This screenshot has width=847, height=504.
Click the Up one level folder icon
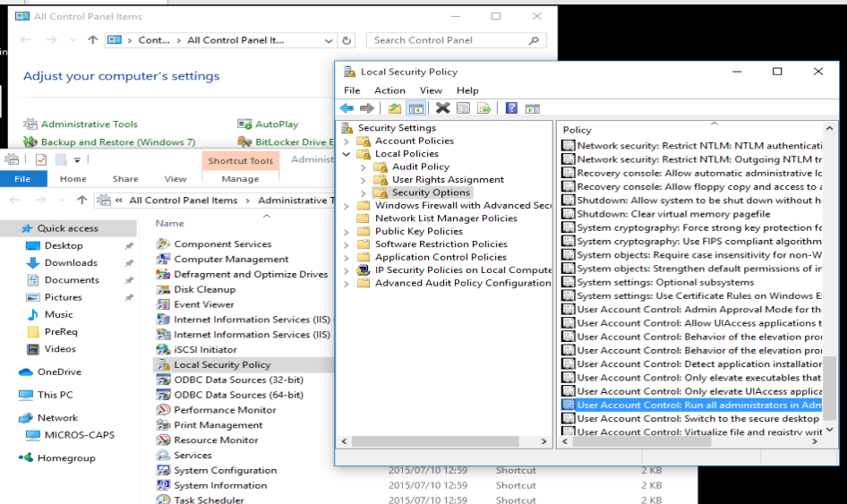click(395, 108)
